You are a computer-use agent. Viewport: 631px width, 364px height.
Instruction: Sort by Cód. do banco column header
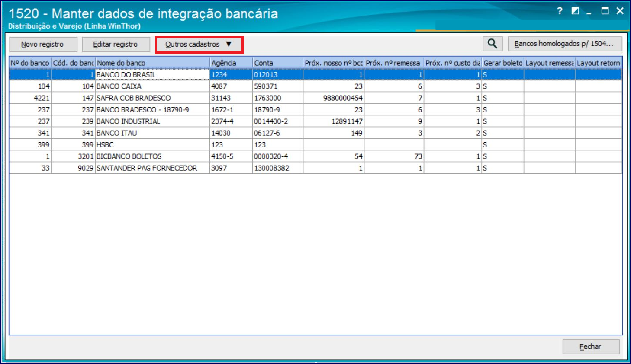click(x=73, y=63)
